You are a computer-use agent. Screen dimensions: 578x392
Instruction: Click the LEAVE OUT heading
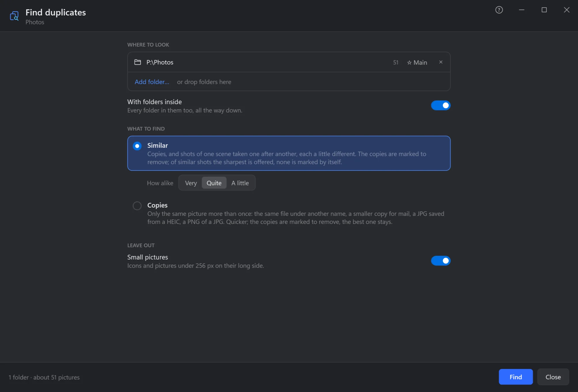(141, 245)
